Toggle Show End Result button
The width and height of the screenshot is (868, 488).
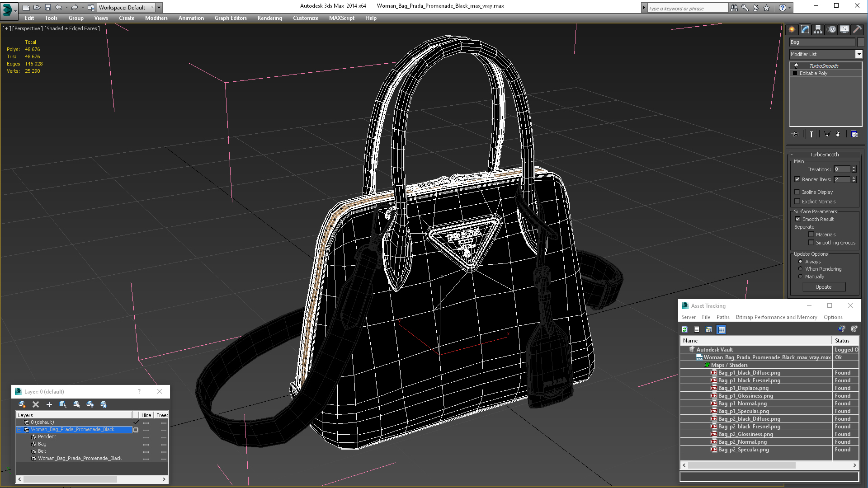tap(811, 134)
